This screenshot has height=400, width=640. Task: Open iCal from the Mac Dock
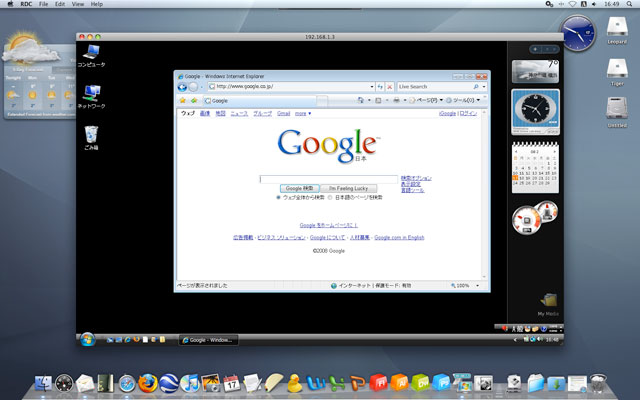pyautogui.click(x=231, y=384)
